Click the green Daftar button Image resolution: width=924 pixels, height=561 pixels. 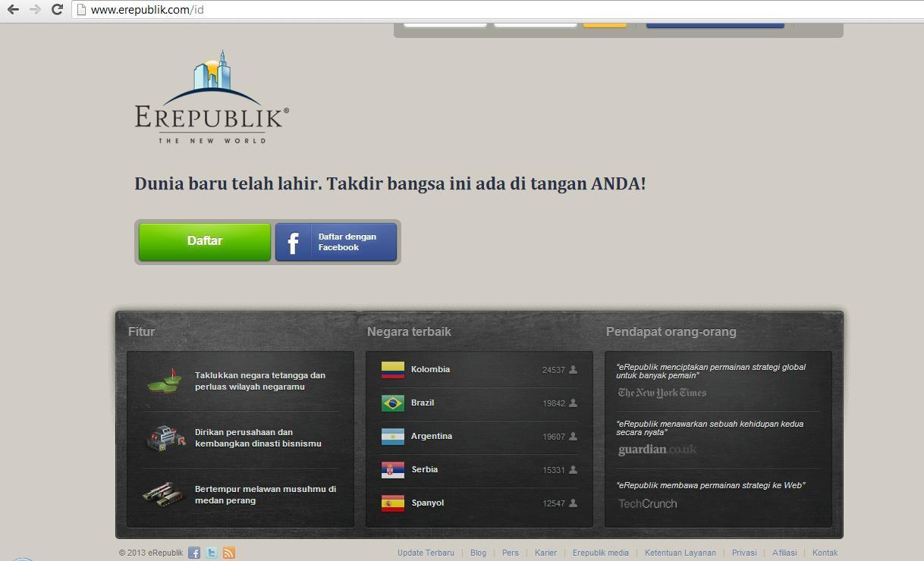(205, 241)
